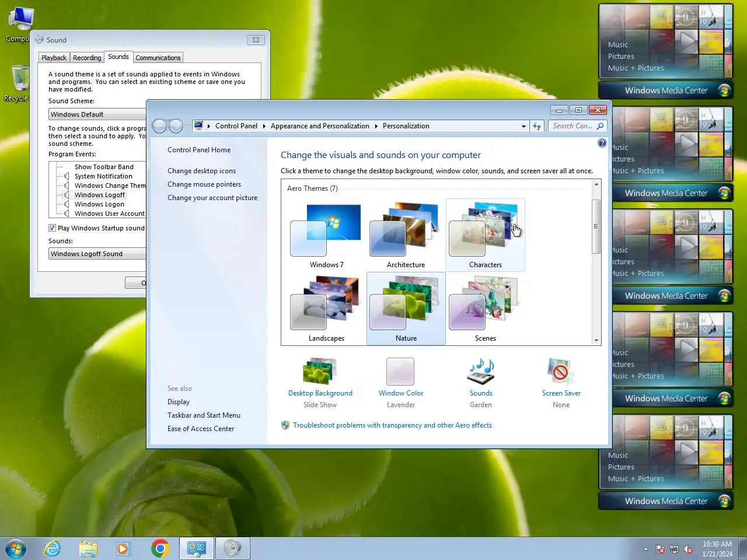747x560 pixels.
Task: Open Control Panel Home link
Action: click(199, 150)
